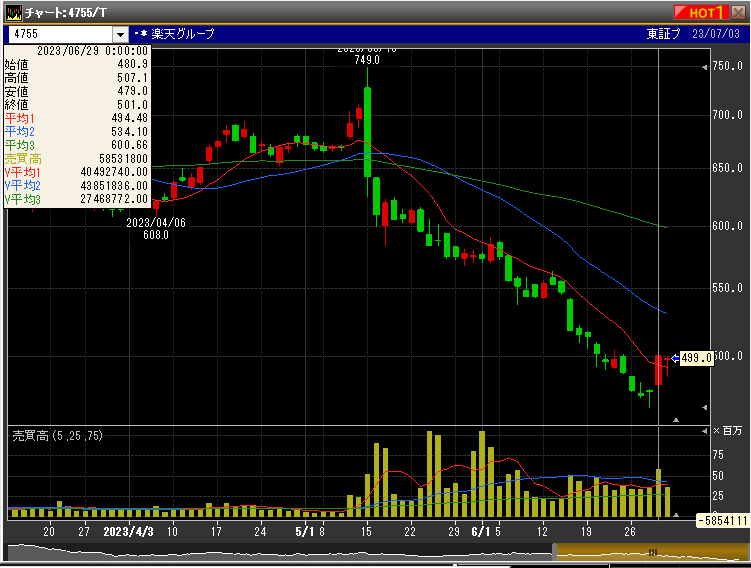Click the up triangle at volume chart bottom
This screenshot has width=751, height=568.
tap(676, 513)
